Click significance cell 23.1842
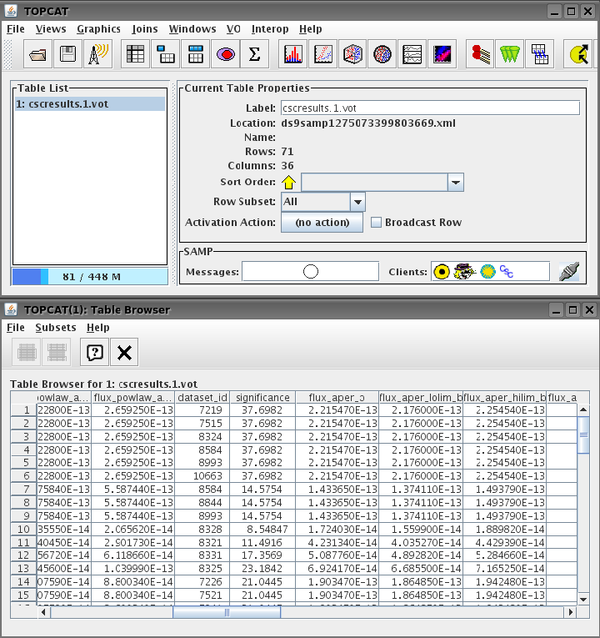Screen dimensions: 600x638 point(262,568)
